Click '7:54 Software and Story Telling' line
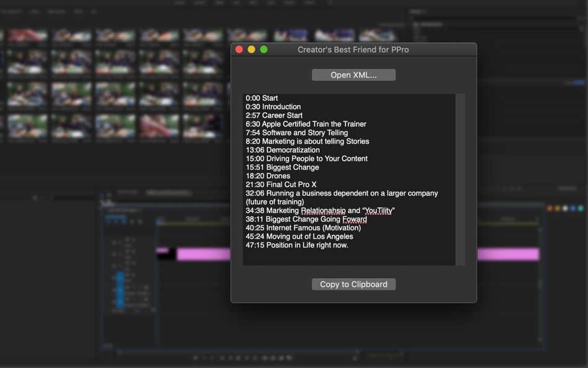Screen dimensions: 588x368 coord(296,133)
